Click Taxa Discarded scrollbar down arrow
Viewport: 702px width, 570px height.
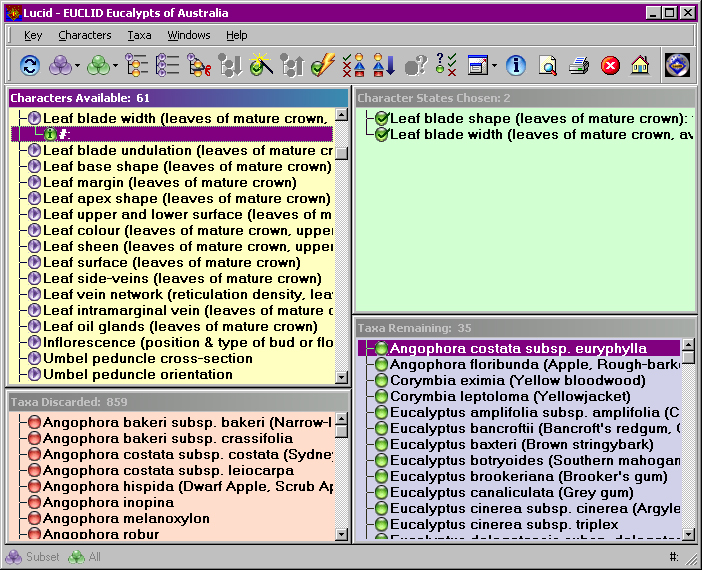[342, 534]
